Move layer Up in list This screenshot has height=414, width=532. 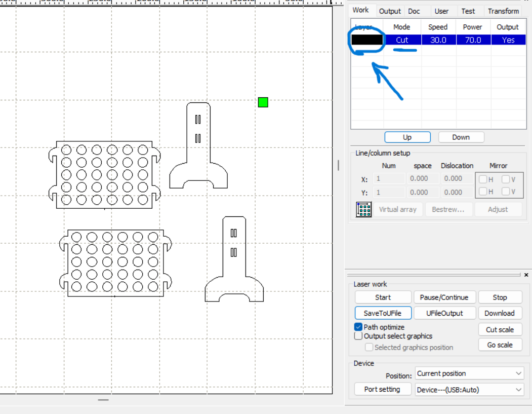pos(407,137)
